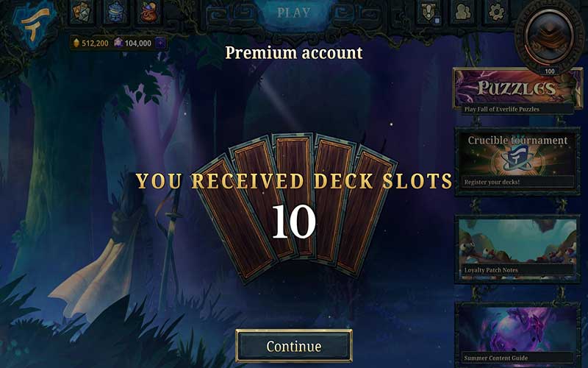Open the quests exclamation icon
The width and height of the screenshot is (588, 368).
pos(429,12)
